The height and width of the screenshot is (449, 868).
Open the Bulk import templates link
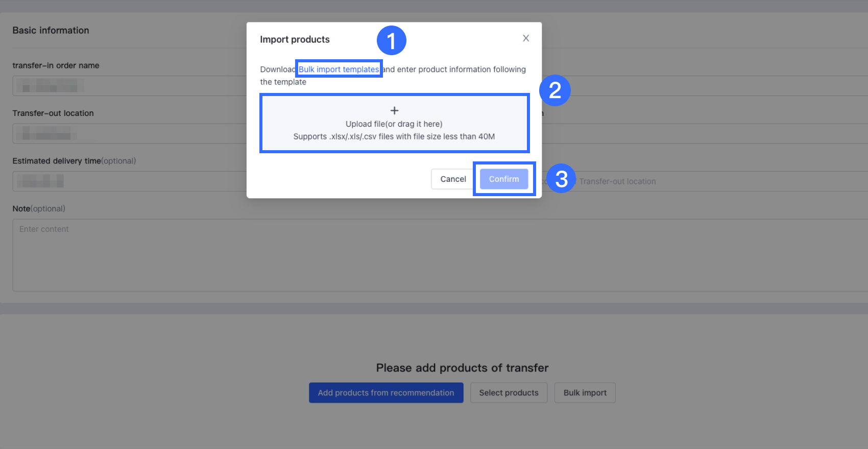pyautogui.click(x=339, y=69)
